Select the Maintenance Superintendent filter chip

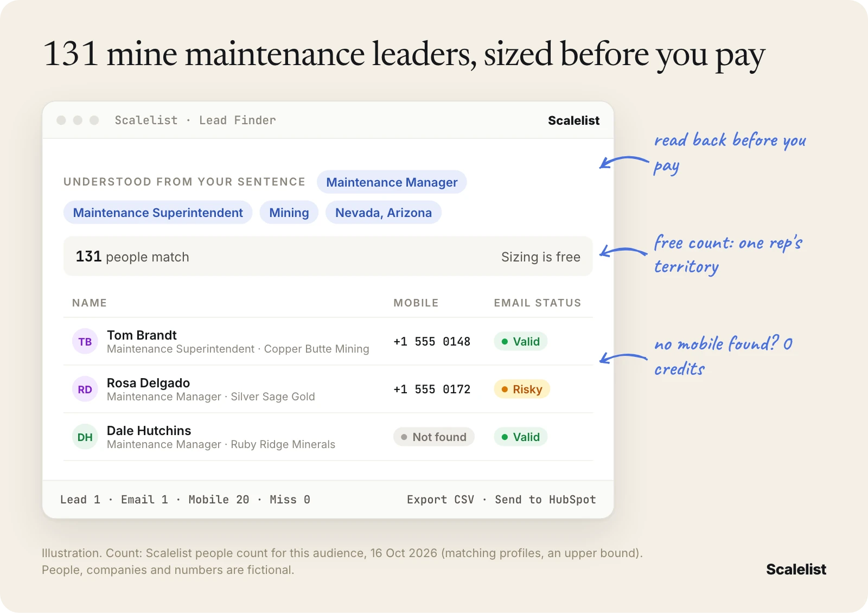(x=158, y=213)
